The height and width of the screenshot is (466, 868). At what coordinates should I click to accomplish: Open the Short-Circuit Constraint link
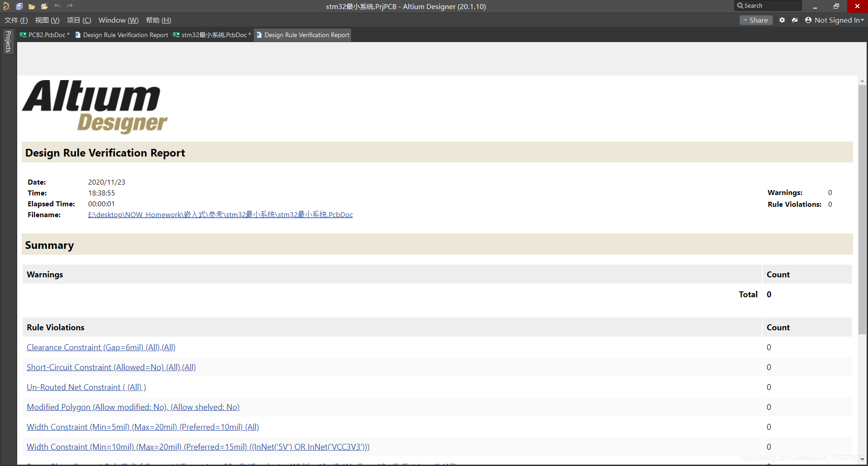tap(111, 367)
